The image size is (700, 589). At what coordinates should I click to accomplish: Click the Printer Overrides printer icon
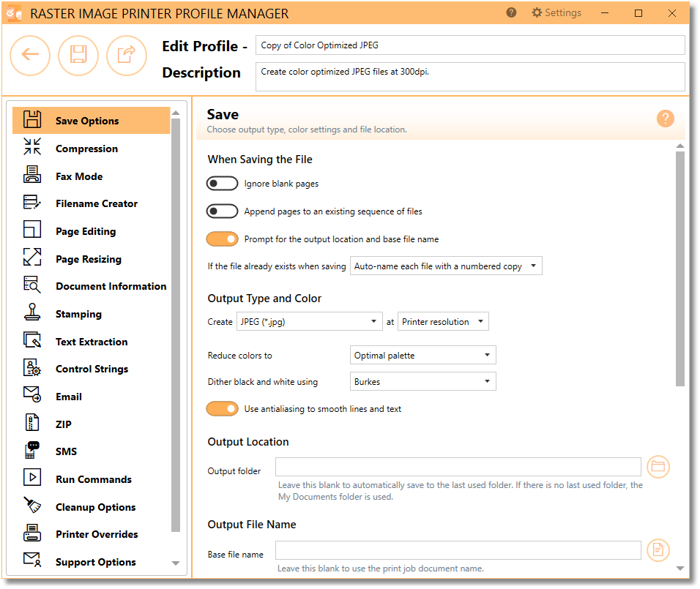32,533
